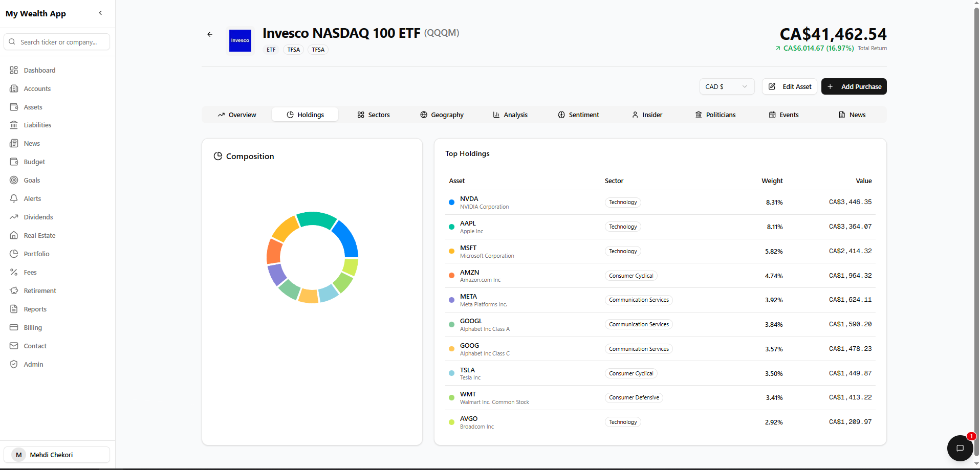This screenshot has height=470, width=980.
Task: Click the Invesco logo thumbnail
Action: tap(240, 40)
